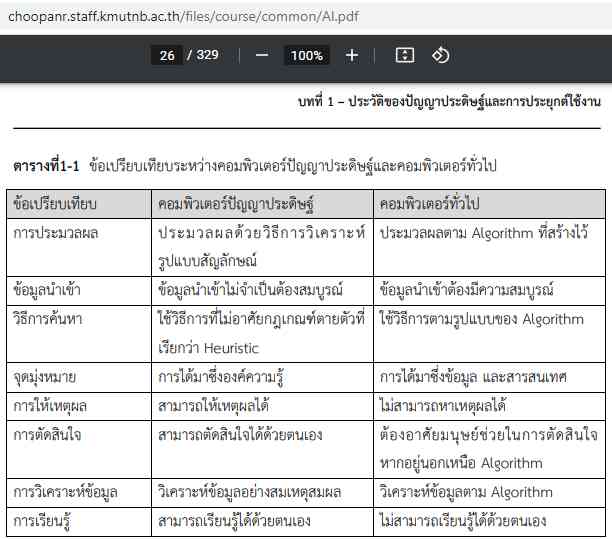Screen dimensions: 612x539
Task: Click the column header "คอมพิวเตอร์ทั่วไป"
Action: click(432, 203)
